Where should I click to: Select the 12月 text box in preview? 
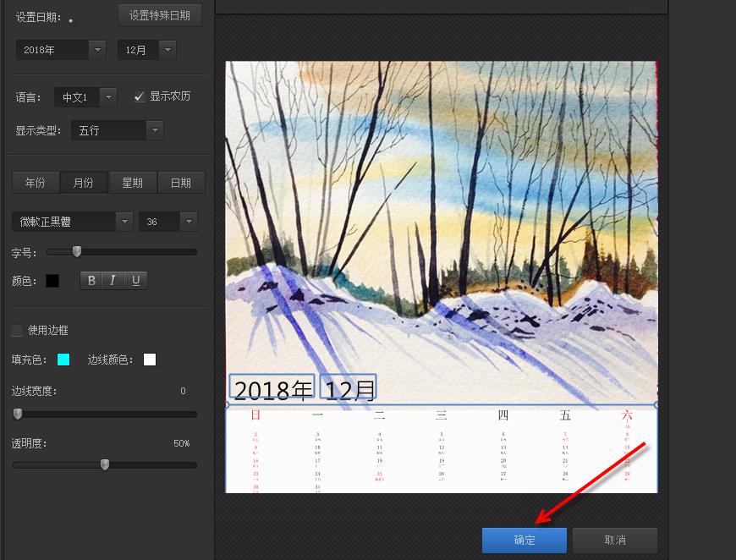point(349,387)
